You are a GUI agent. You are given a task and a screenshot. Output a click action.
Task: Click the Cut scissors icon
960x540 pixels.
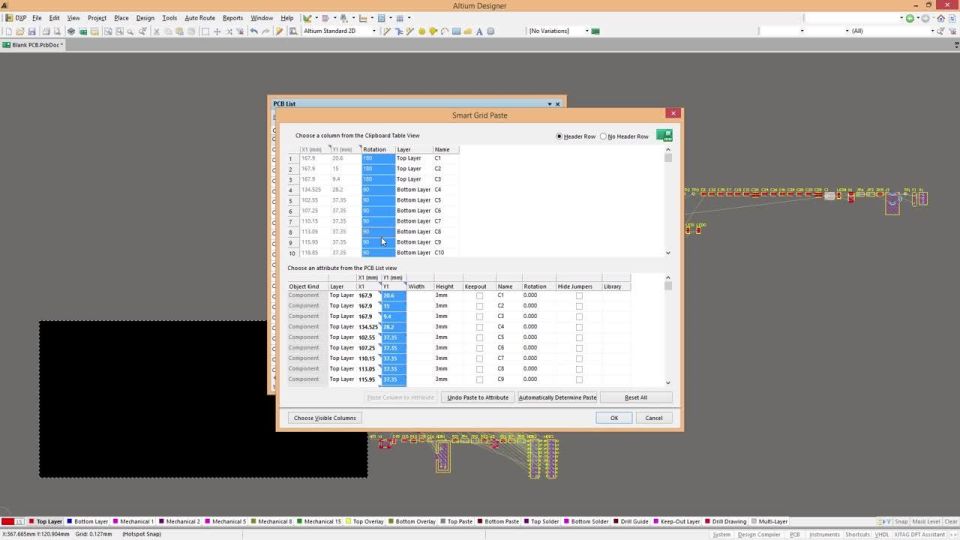point(156,31)
